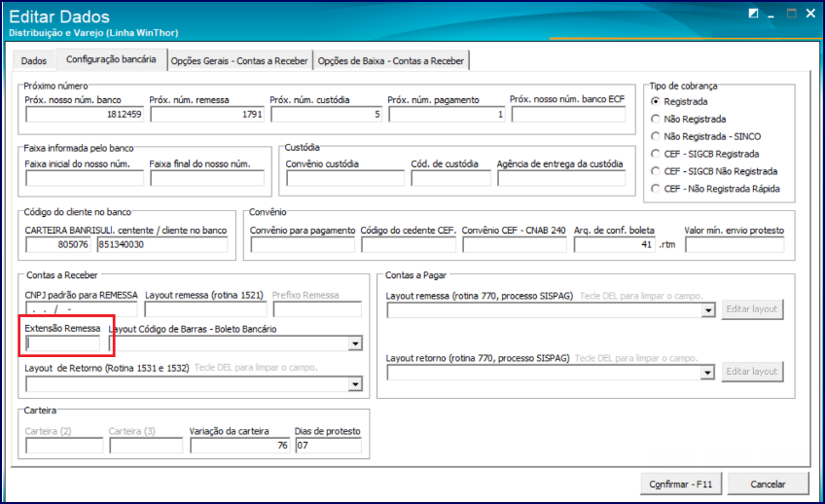Click the cliente no banco field 851340030

(162, 244)
